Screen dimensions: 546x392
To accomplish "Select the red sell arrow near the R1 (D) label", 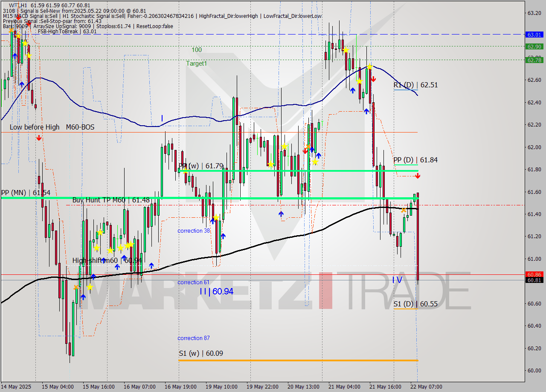I will click(374, 79).
